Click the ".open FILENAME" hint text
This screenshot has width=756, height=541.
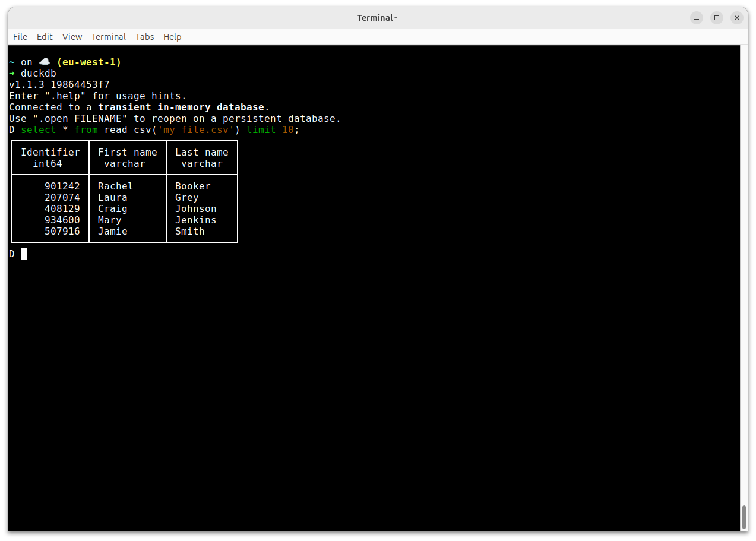click(x=80, y=118)
